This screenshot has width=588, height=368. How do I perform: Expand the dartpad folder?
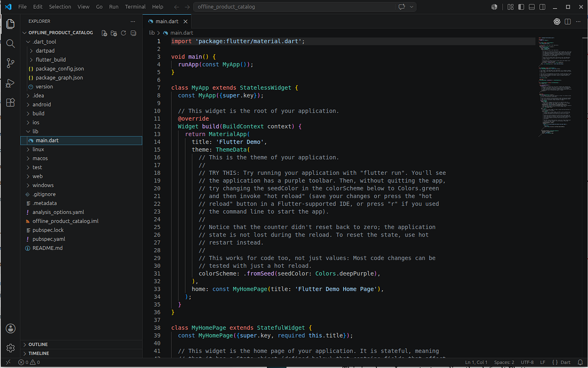pos(31,51)
